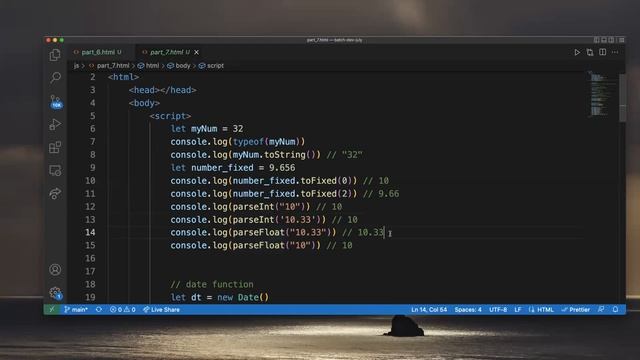640x360 pixels.
Task: Click 'let dt = new Date()' line
Action: point(220,297)
